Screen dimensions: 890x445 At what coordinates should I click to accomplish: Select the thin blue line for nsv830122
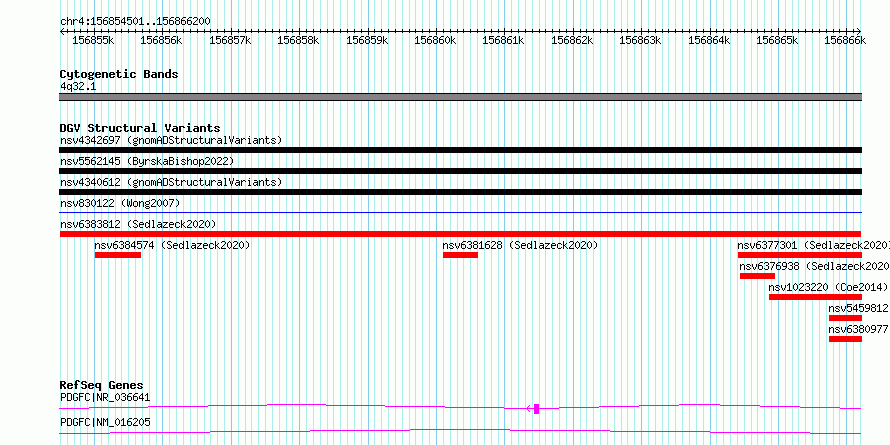click(460, 212)
